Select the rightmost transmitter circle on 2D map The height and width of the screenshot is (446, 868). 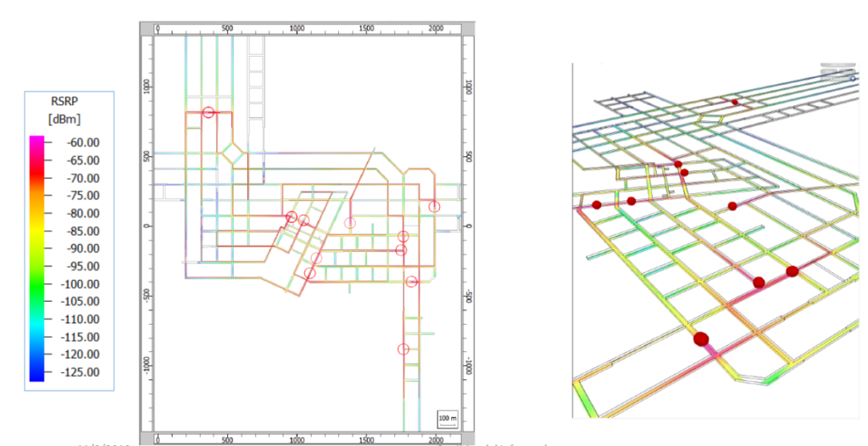point(434,207)
